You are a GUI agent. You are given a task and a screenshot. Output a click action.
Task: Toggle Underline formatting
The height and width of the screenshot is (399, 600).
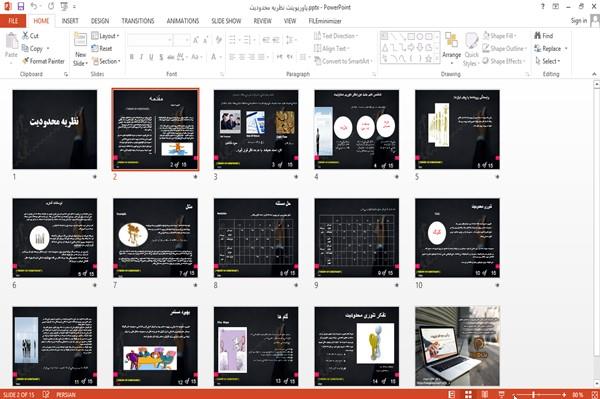(x=151, y=57)
